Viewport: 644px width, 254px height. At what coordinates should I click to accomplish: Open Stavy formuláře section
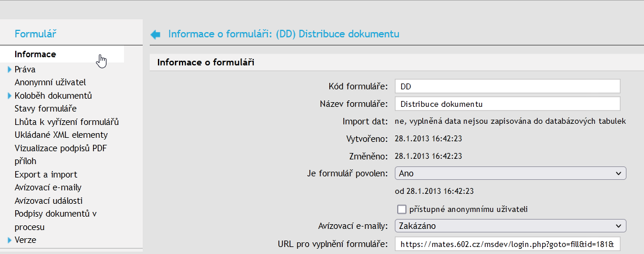tap(46, 109)
